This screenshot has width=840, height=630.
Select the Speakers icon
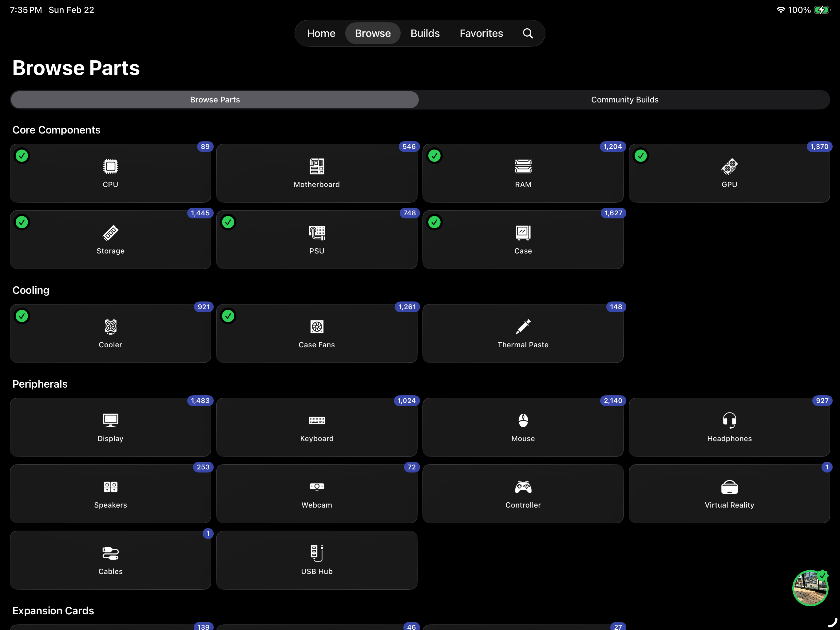pos(110,487)
